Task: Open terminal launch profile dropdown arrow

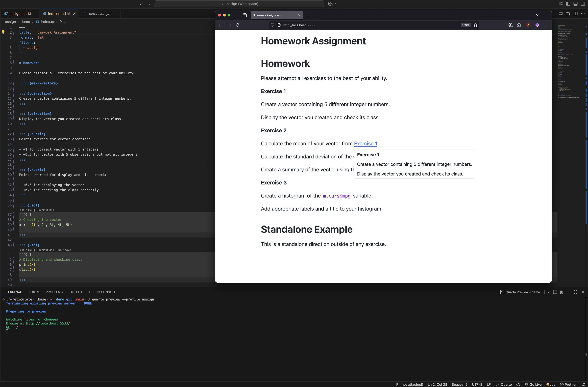Action: point(549,292)
